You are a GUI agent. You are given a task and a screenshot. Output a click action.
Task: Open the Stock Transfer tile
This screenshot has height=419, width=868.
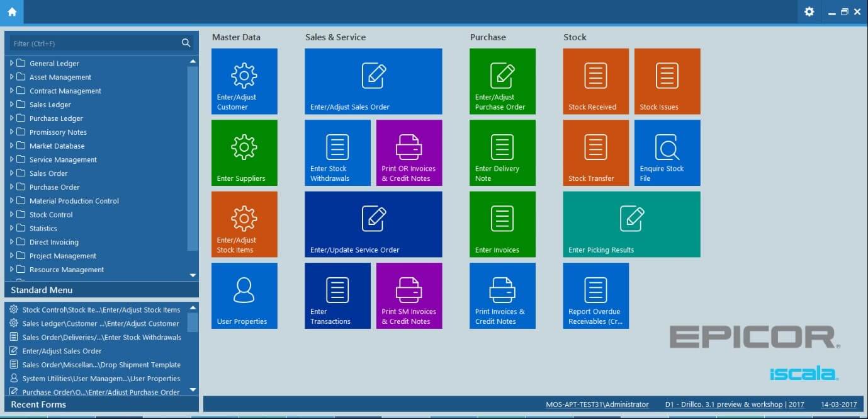[x=595, y=152]
